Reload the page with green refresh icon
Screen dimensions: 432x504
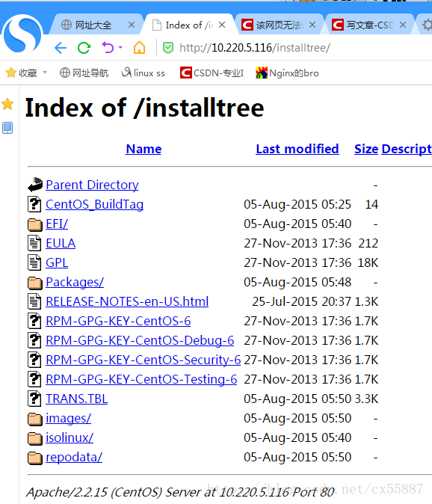[84, 48]
